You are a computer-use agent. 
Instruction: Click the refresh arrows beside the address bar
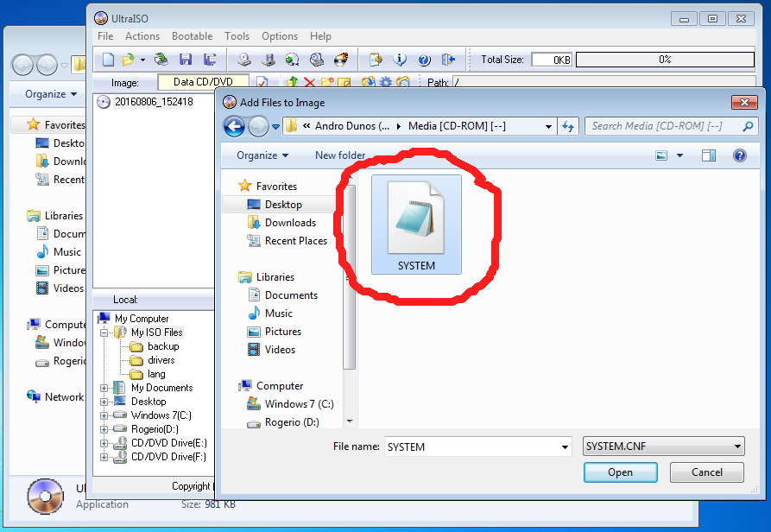(x=568, y=126)
